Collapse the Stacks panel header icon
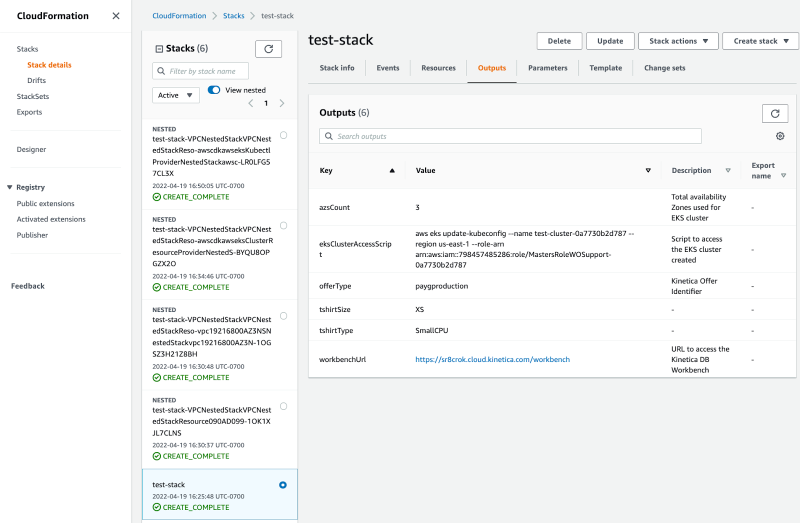The image size is (800, 523). click(158, 48)
